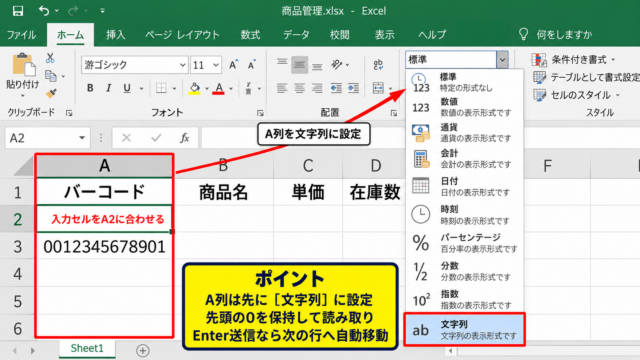Toggle Align Left
640x360 pixels.
[282, 88]
